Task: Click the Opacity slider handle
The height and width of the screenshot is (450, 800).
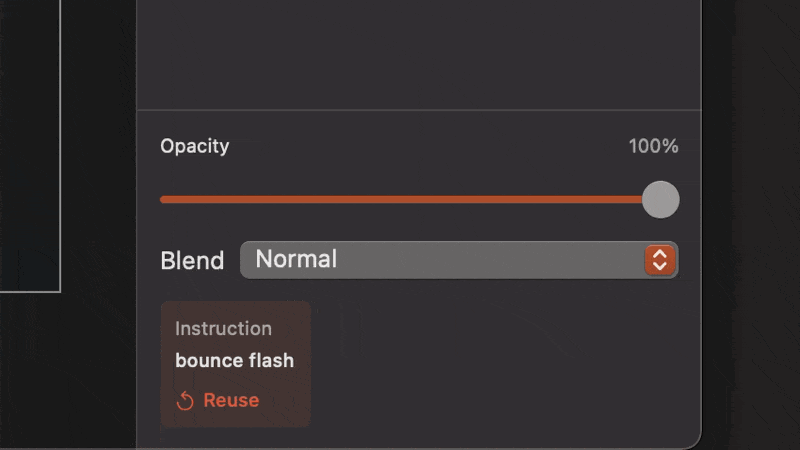Action: click(660, 199)
